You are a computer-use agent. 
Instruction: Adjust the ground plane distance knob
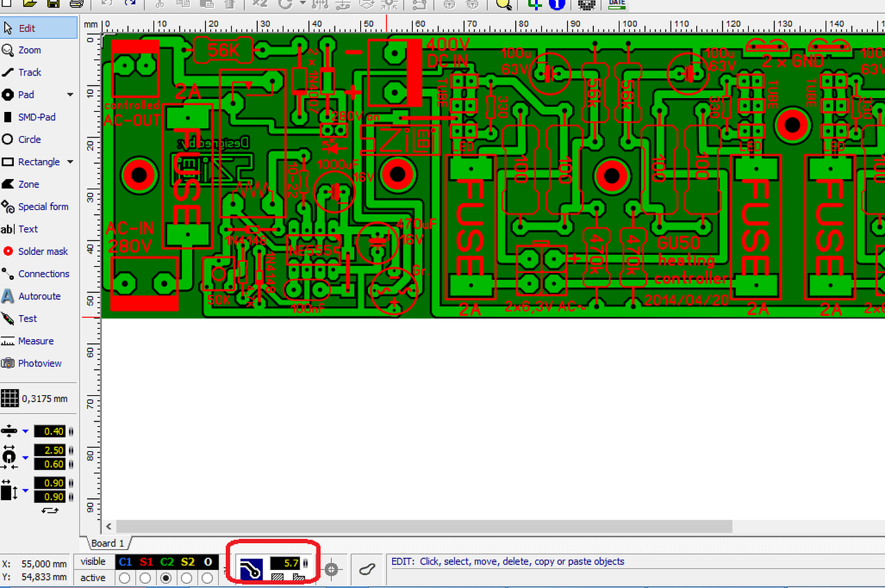tap(305, 563)
